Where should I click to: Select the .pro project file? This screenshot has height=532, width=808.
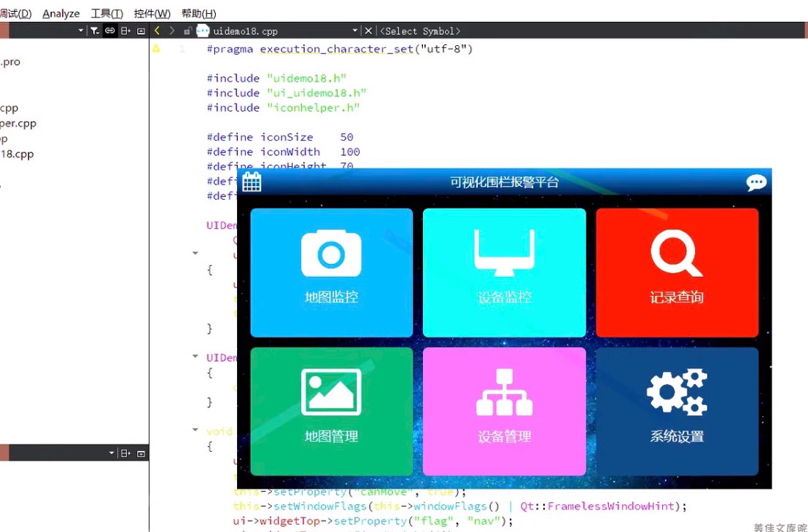(10, 62)
